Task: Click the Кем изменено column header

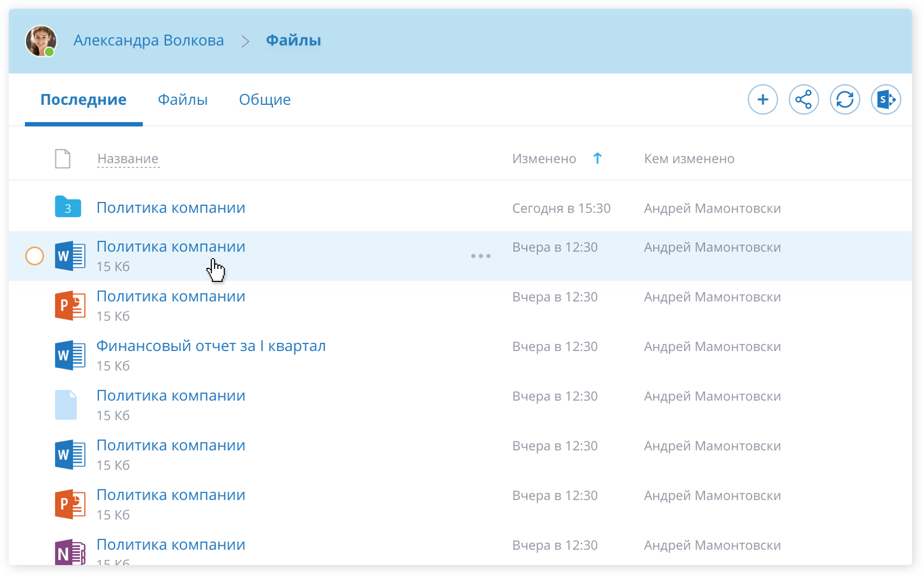Action: tap(689, 159)
